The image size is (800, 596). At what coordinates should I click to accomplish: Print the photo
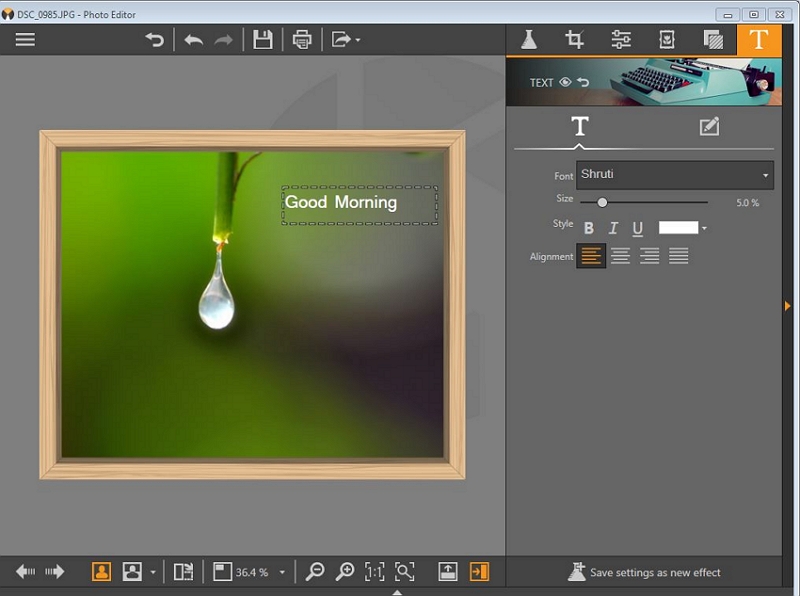pos(302,39)
